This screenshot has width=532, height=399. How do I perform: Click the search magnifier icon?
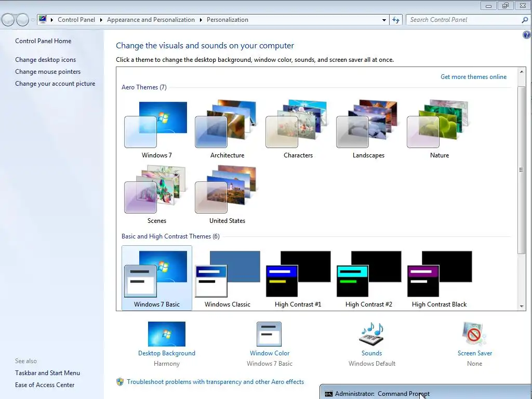(x=525, y=20)
